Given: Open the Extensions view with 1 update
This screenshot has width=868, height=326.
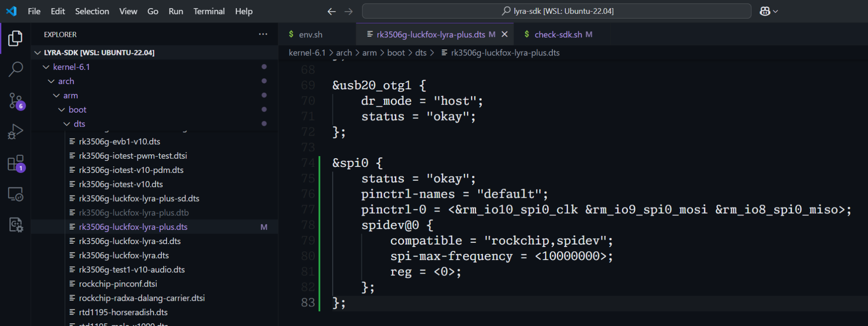Looking at the screenshot, I should (16, 163).
